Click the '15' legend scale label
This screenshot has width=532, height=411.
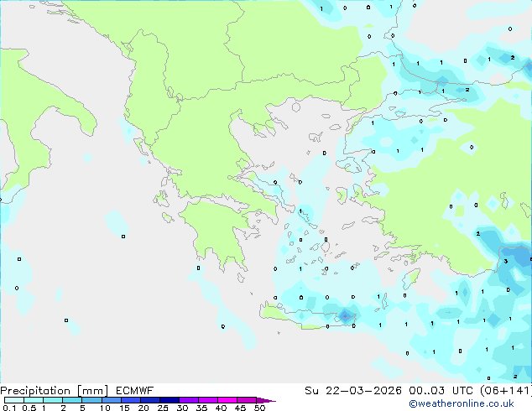click(124, 408)
